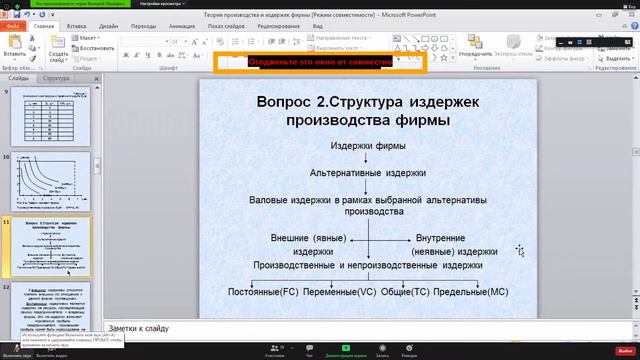Click the Создать слайд icon

pos(58,42)
